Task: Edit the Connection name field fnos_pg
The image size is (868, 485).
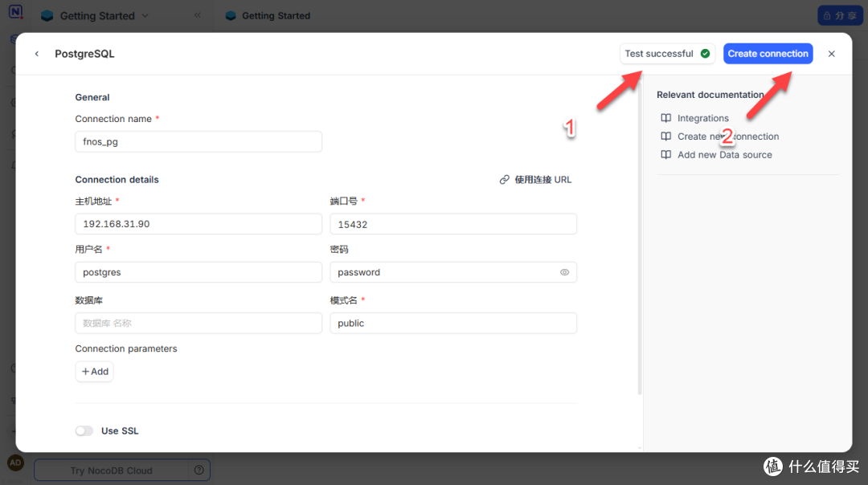Action: (199, 141)
